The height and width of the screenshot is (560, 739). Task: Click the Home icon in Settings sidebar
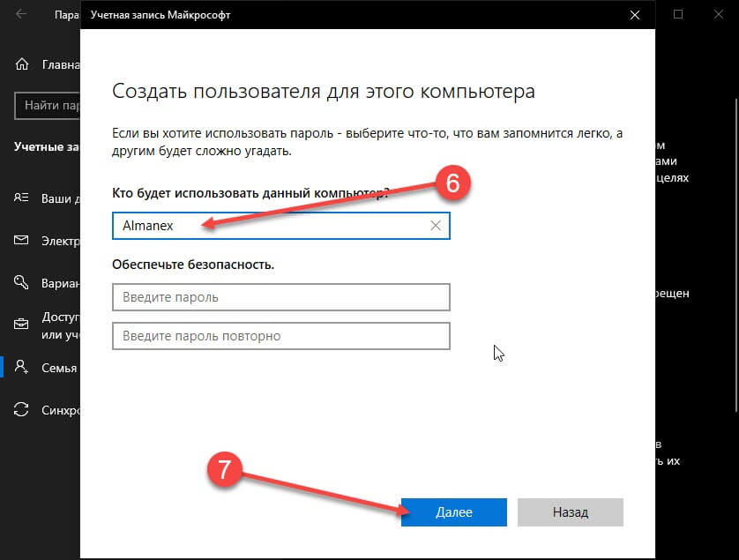coord(22,63)
